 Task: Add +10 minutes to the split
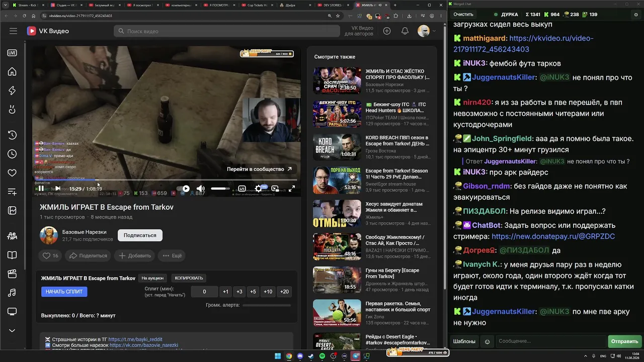tap(268, 292)
